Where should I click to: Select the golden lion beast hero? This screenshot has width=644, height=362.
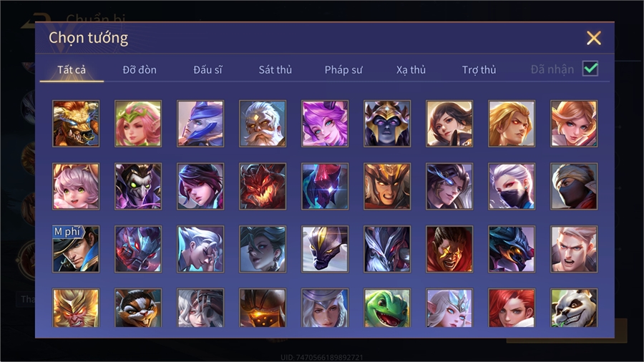[x=76, y=124]
